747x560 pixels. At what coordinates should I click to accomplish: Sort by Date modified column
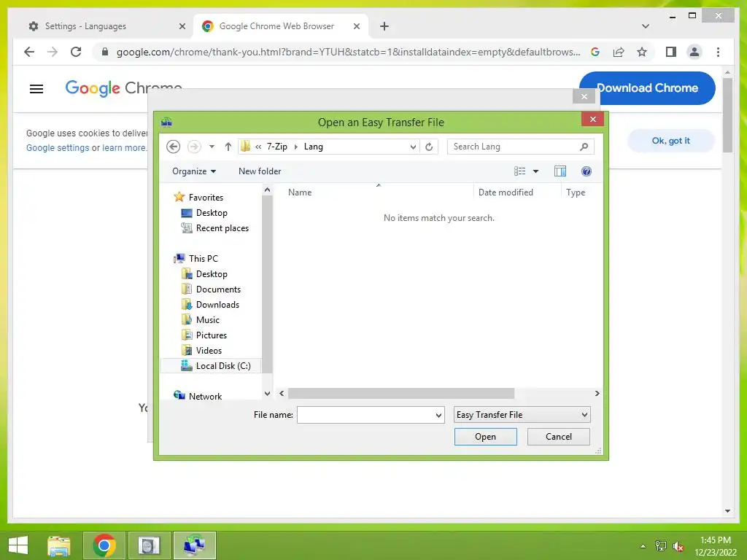pyautogui.click(x=506, y=192)
